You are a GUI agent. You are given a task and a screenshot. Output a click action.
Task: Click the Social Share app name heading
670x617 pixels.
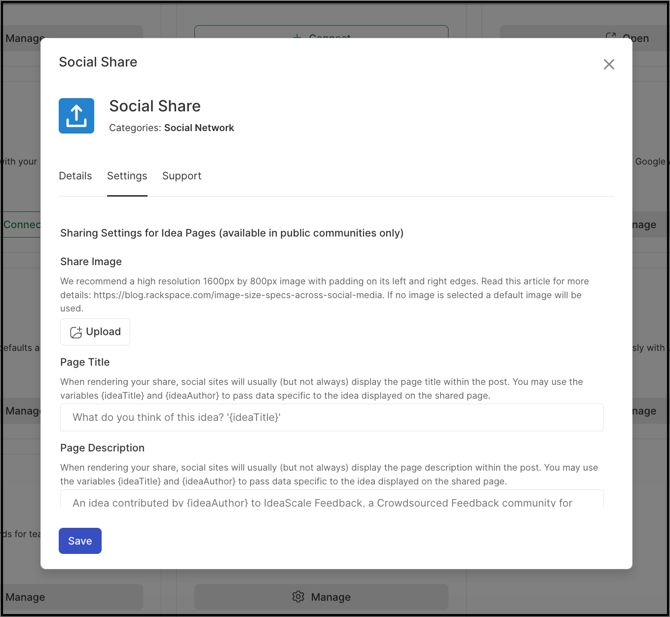(155, 106)
